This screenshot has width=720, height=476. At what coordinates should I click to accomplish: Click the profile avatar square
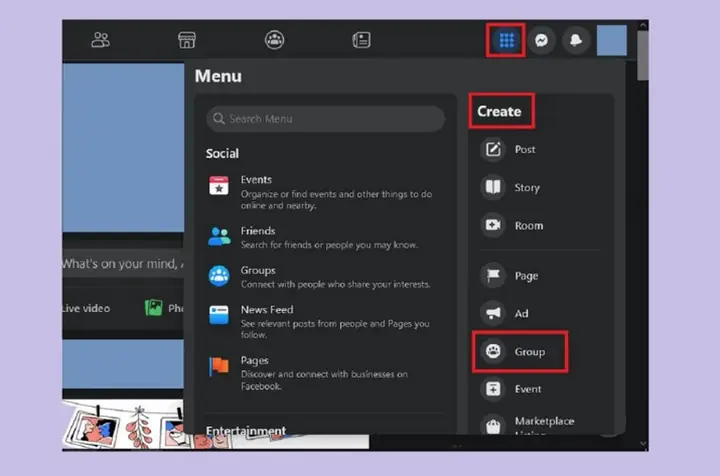pyautogui.click(x=612, y=40)
